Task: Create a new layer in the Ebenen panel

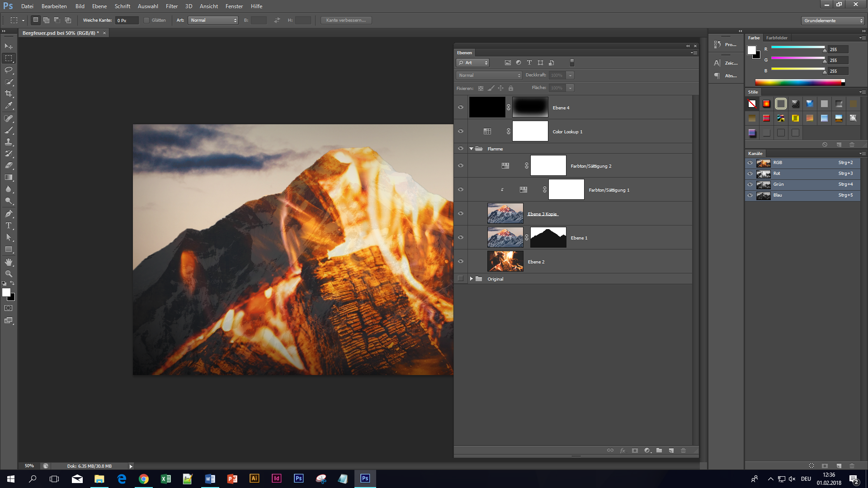Action: click(x=671, y=450)
